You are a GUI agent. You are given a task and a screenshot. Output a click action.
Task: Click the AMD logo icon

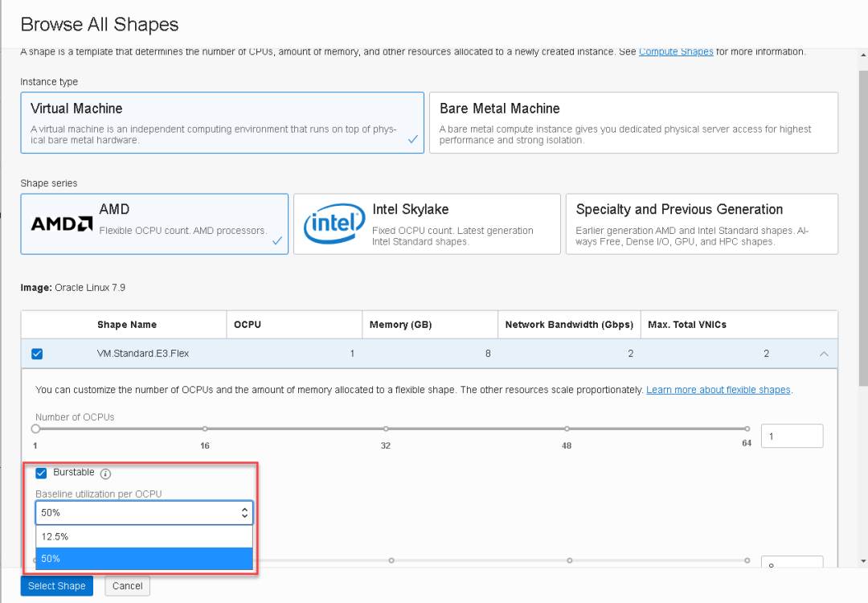click(61, 224)
